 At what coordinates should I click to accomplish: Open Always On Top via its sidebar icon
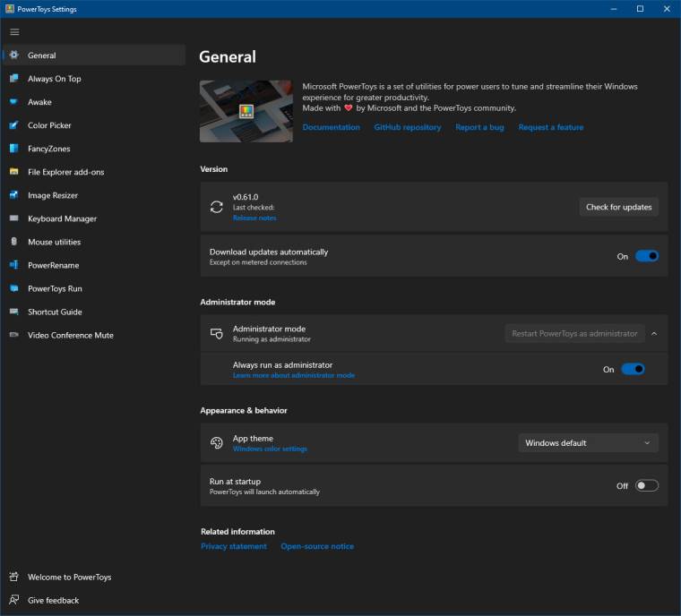click(x=13, y=79)
